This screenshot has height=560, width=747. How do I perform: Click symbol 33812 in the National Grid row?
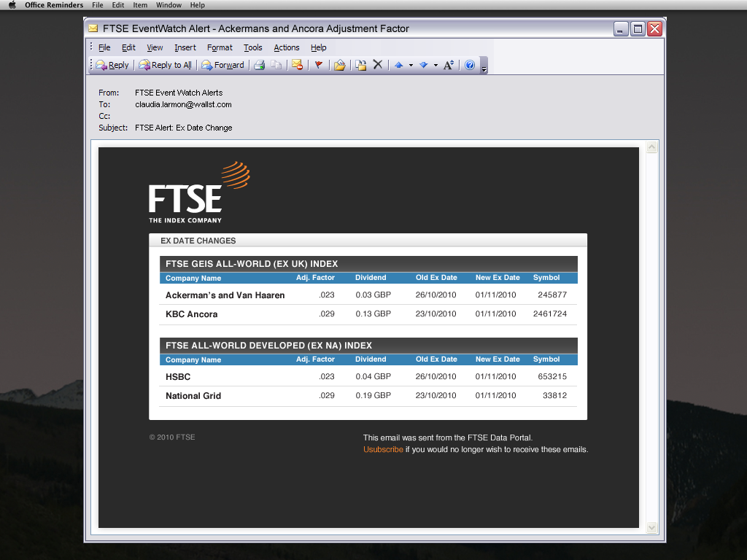pyautogui.click(x=554, y=395)
